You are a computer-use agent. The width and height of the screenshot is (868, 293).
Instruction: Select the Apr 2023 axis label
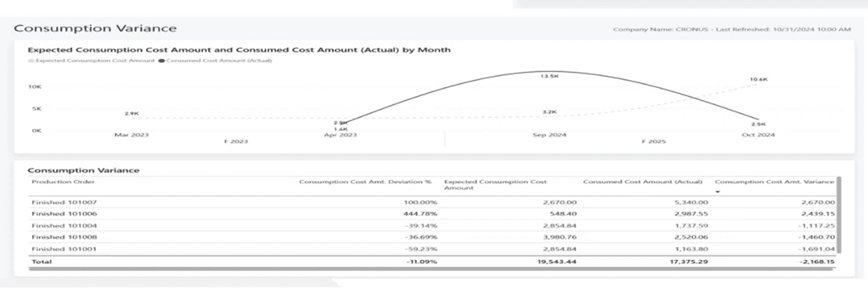pos(340,135)
